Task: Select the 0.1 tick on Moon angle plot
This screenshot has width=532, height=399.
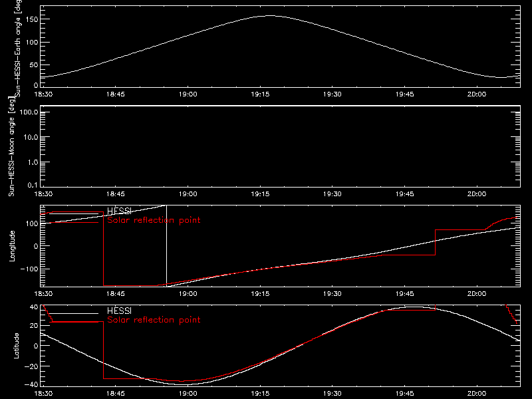Action: [33, 186]
